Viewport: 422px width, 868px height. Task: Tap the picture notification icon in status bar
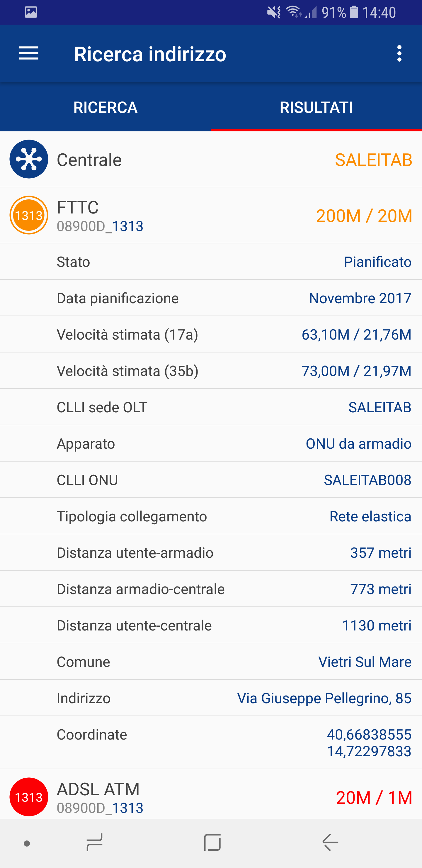31,12
